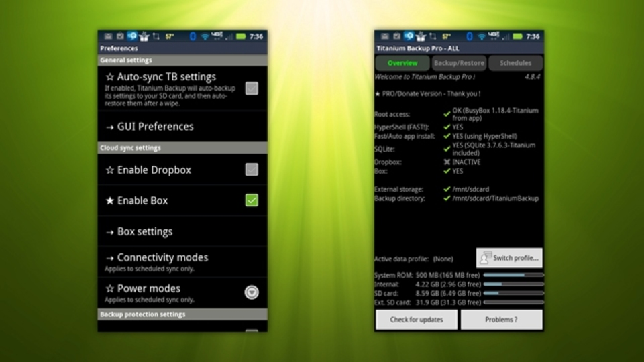
Task: Click the Switch profile... button
Action: click(x=509, y=258)
